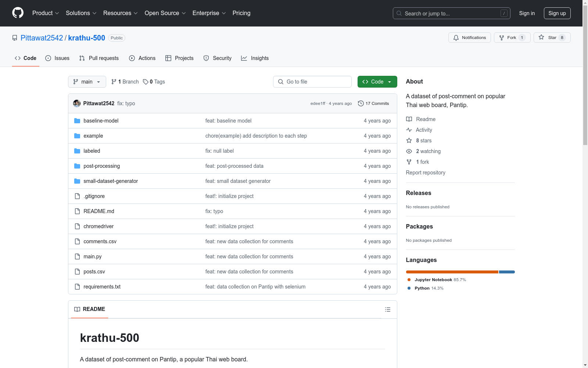The width and height of the screenshot is (588, 368).
Task: Click the Sign in link
Action: point(527,13)
